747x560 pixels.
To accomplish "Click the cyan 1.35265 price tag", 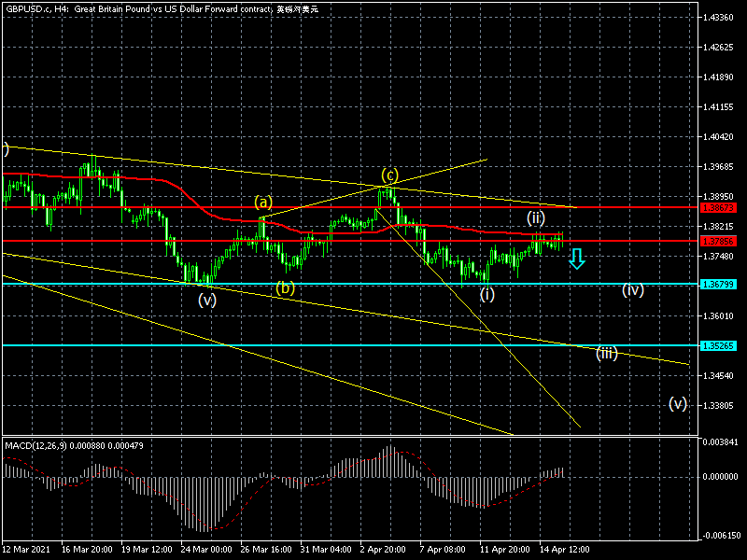I will tap(721, 345).
